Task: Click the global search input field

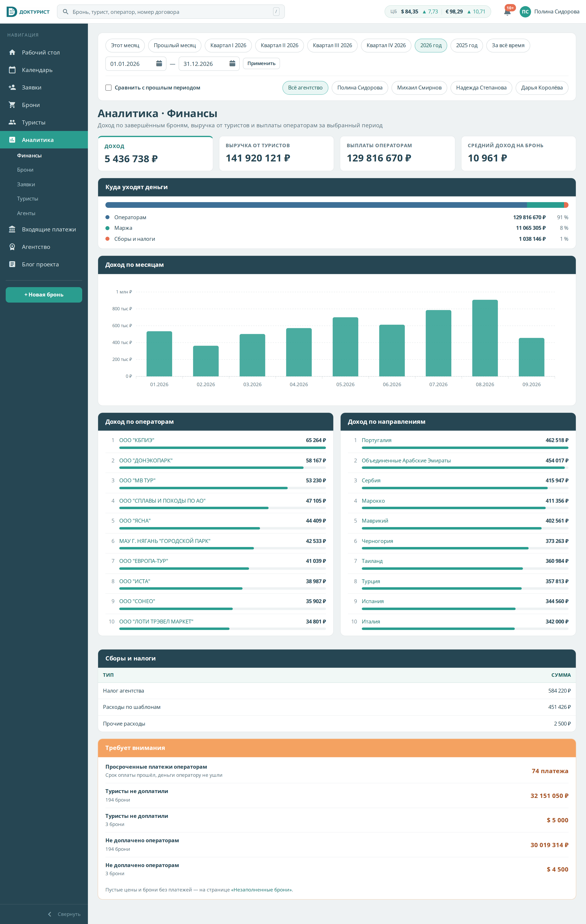Action: pos(171,12)
